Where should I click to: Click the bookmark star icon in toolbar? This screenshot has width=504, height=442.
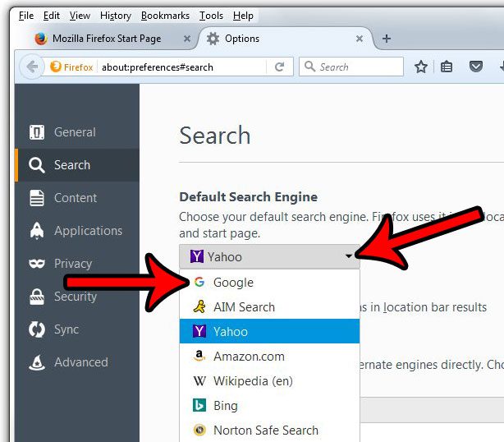(421, 67)
